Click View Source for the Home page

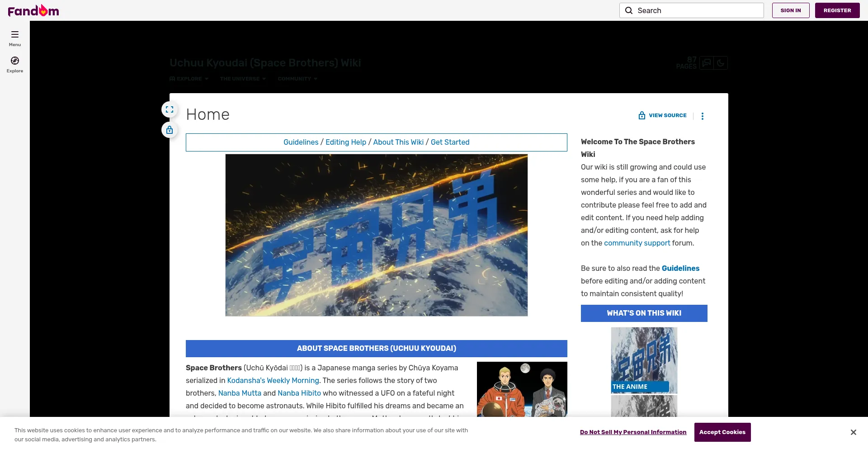coord(662,115)
